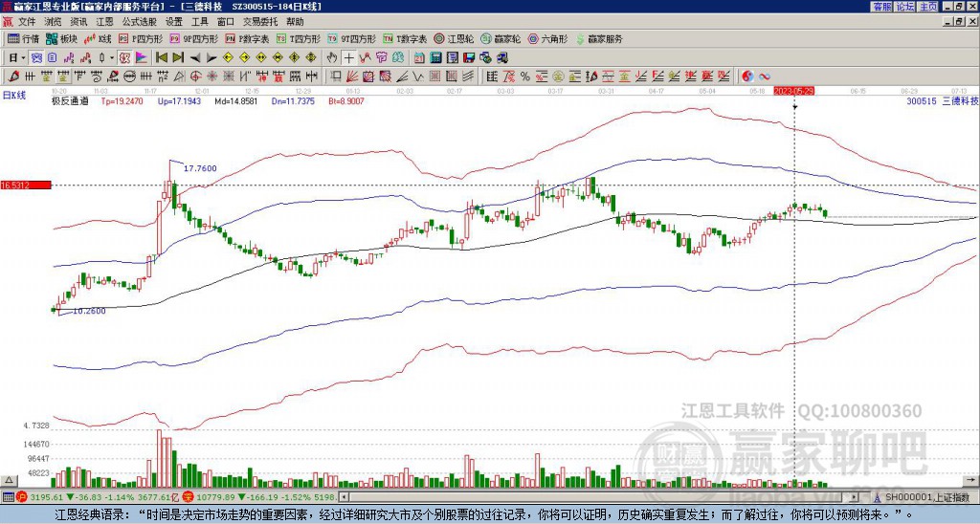Open the 文件 menu
This screenshot has height=524, width=980.
pos(27,22)
